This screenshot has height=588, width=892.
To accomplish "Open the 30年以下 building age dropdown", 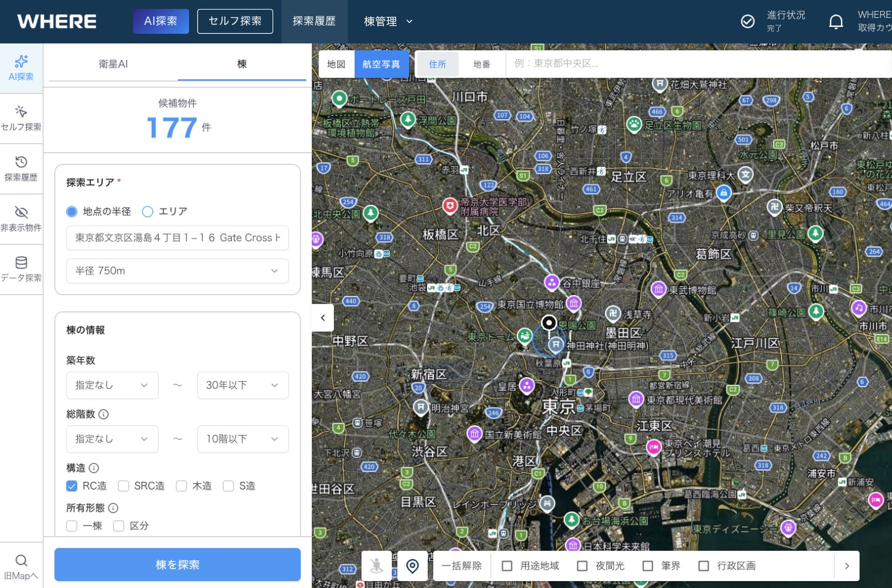I will [243, 385].
